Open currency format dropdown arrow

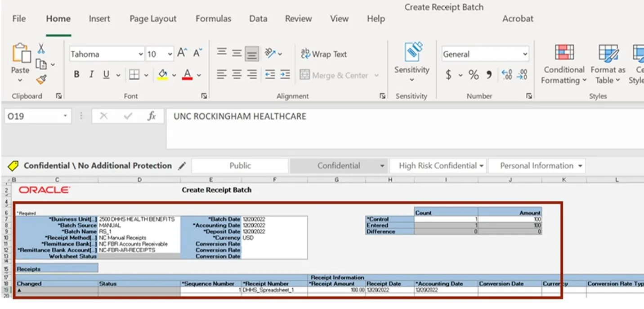460,75
